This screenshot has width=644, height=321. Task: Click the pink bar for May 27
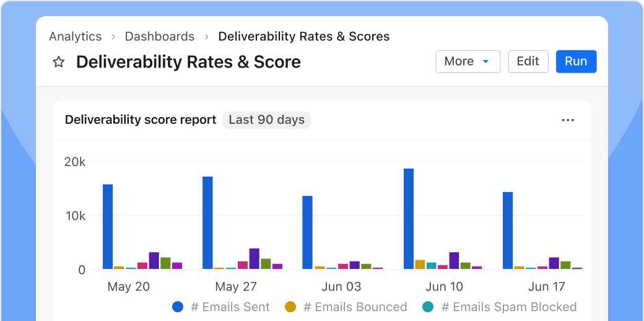click(x=243, y=265)
